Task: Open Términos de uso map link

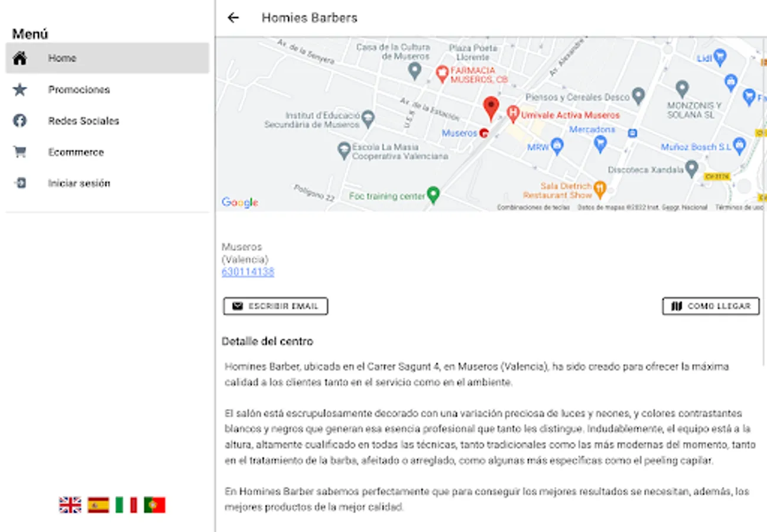Action: [740, 207]
